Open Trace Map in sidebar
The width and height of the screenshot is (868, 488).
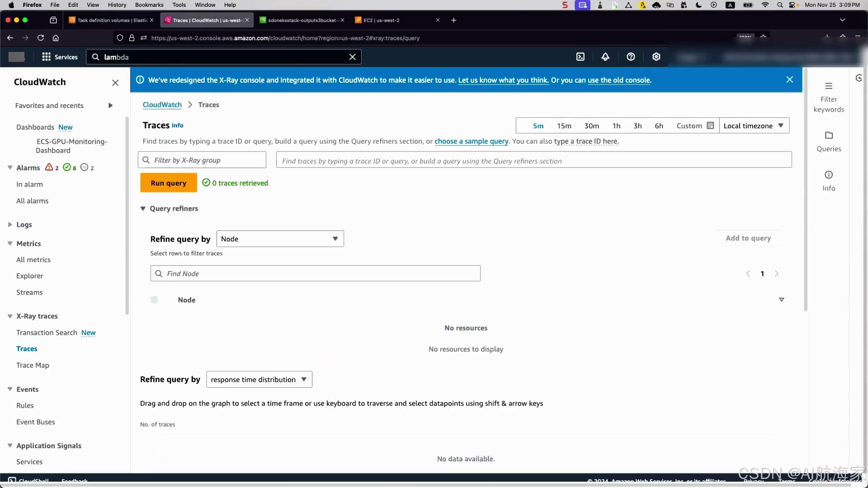33,366
